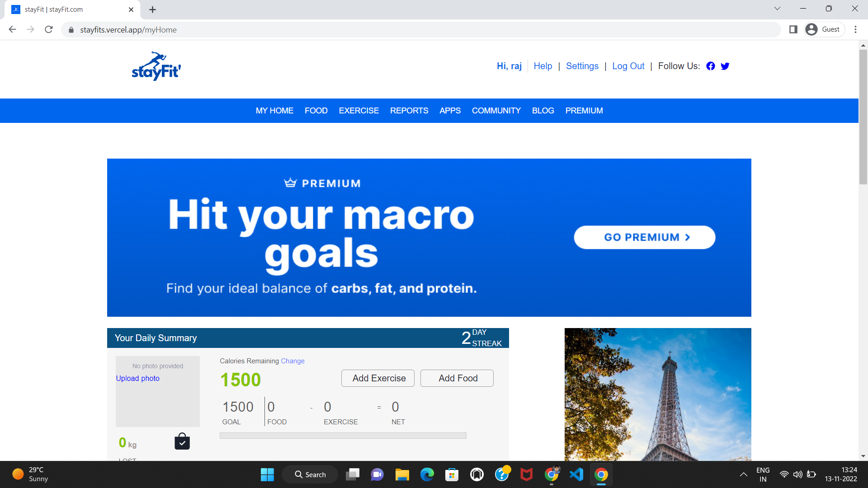Open the Guest profile icon
868x488 pixels.
click(825, 29)
